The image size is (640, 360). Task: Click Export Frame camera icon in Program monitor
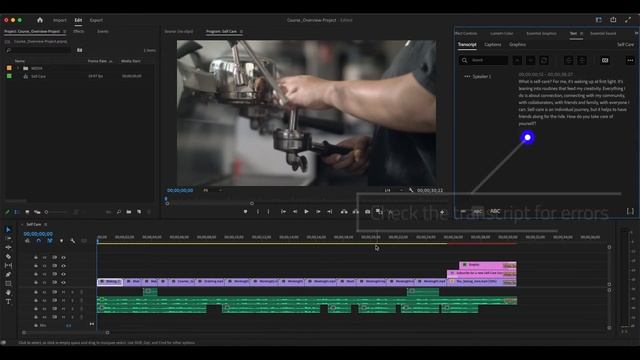pos(367,211)
